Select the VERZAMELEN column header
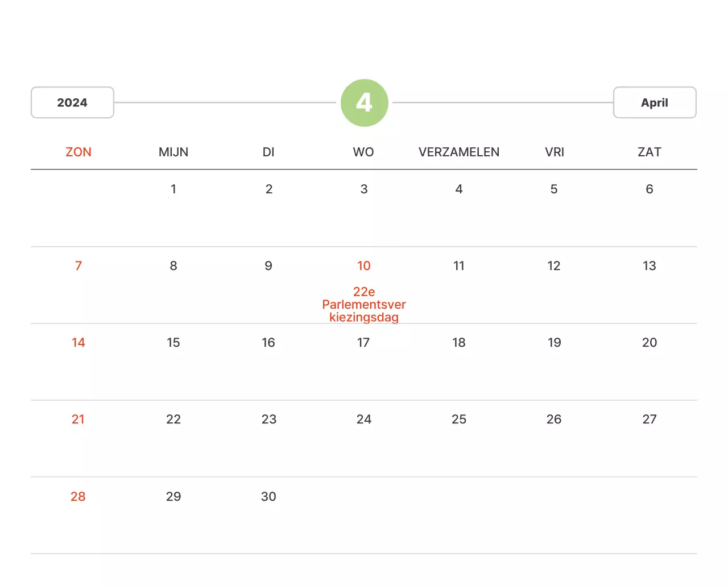 click(459, 152)
